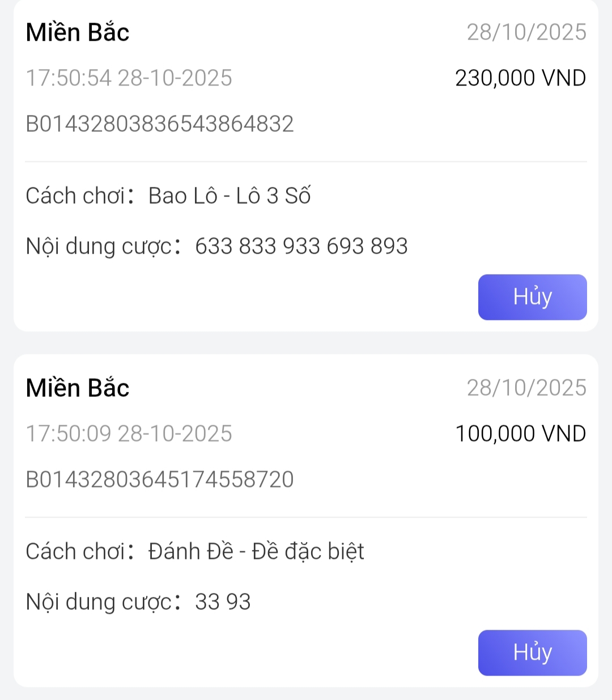Cancel the 100,000 VND Đề đặc biệt bet
Viewport: 612px width, 700px height.
(x=532, y=652)
